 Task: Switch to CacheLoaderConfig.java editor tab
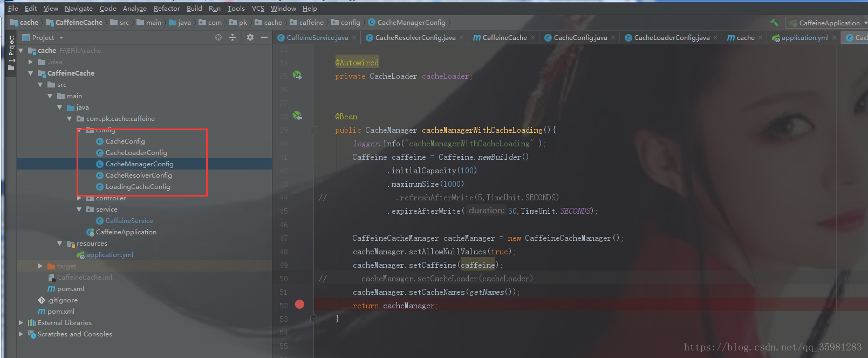672,38
